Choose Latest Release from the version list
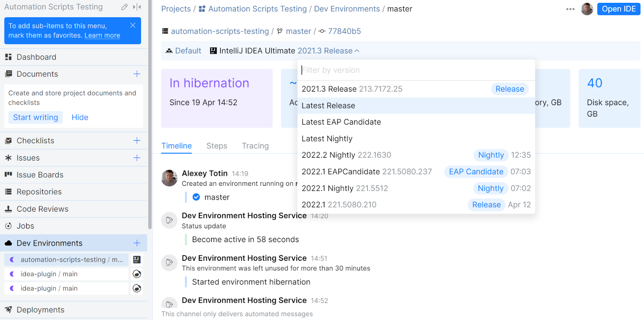The height and width of the screenshot is (320, 644). (x=416, y=106)
